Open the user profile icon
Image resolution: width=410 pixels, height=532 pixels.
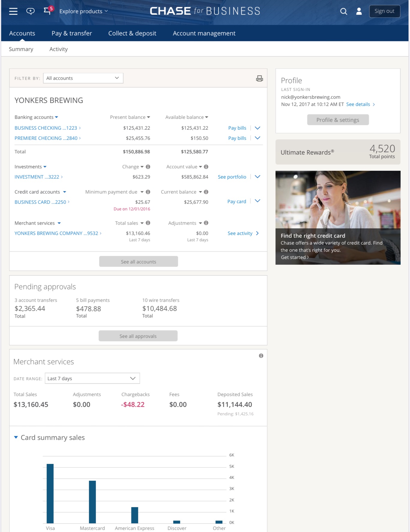[x=359, y=11]
